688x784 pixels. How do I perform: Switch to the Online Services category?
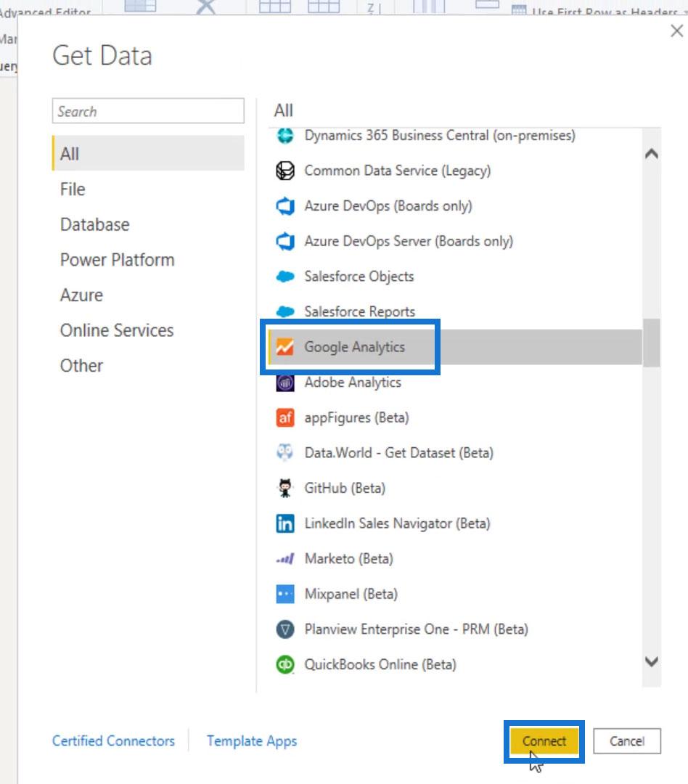click(x=117, y=330)
